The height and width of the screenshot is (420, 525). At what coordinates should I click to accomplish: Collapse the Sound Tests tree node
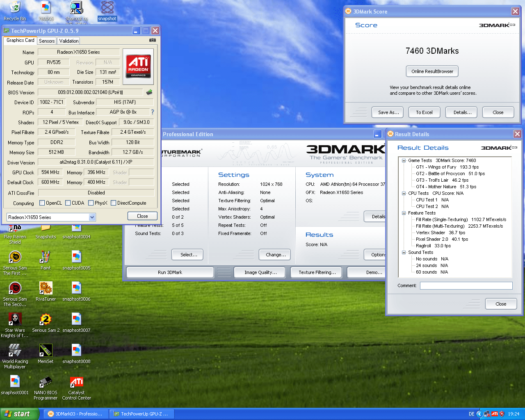click(404, 252)
